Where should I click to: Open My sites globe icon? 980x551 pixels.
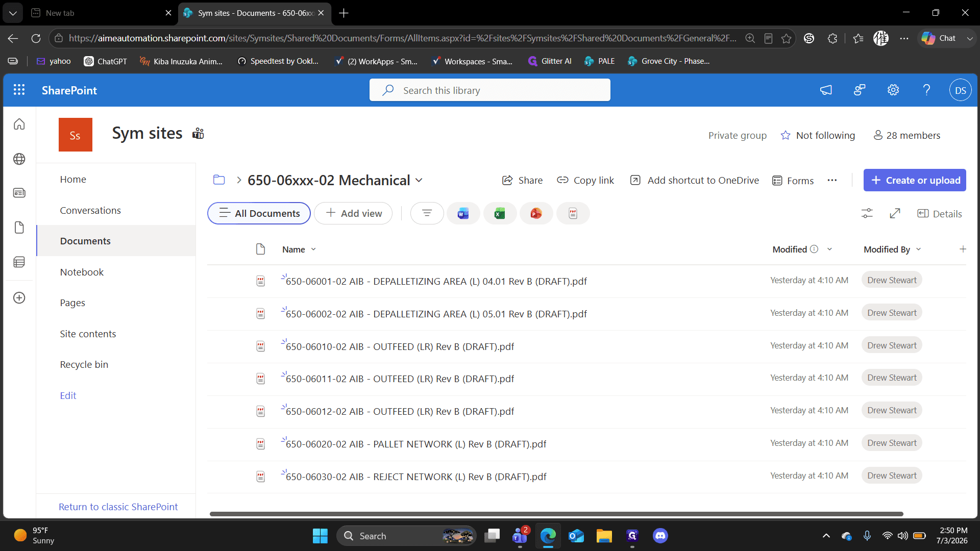(19, 159)
